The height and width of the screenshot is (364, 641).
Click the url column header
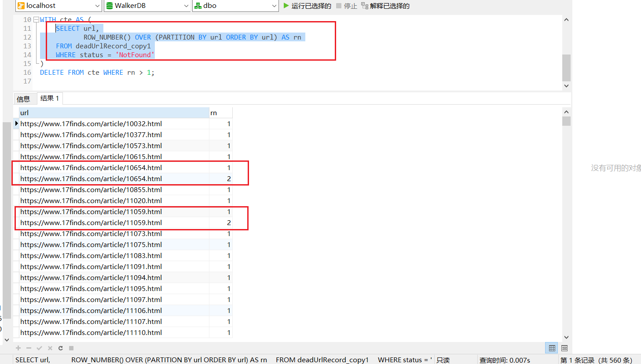(x=114, y=113)
